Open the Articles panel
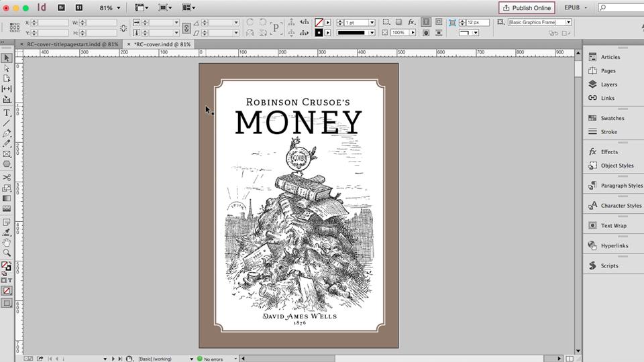 point(610,57)
